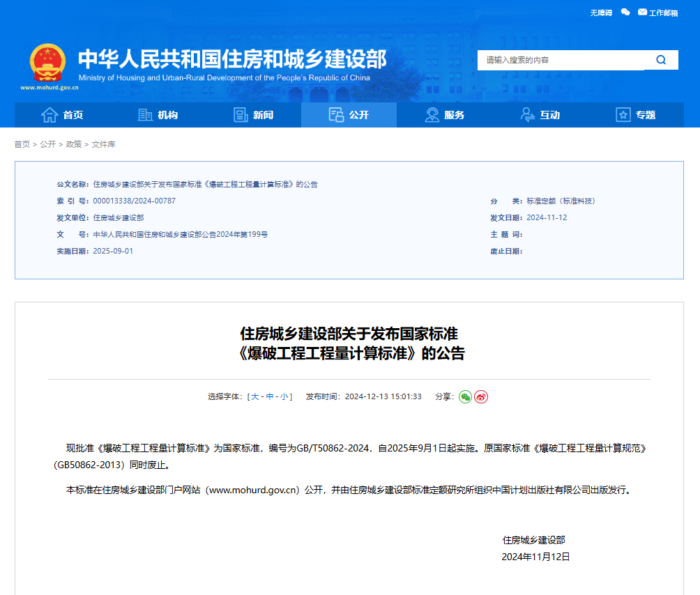Viewport: 700px width, 595px height.
Task: Click the 无障碍 accessibility link
Action: [x=600, y=12]
